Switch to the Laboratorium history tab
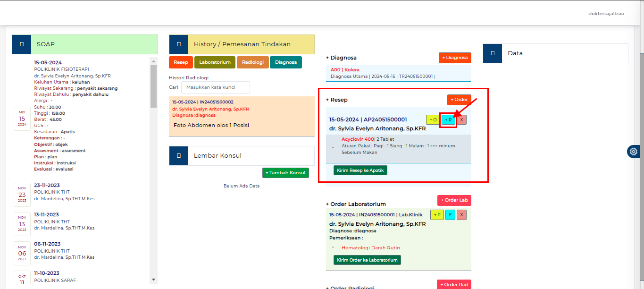 pyautogui.click(x=215, y=62)
